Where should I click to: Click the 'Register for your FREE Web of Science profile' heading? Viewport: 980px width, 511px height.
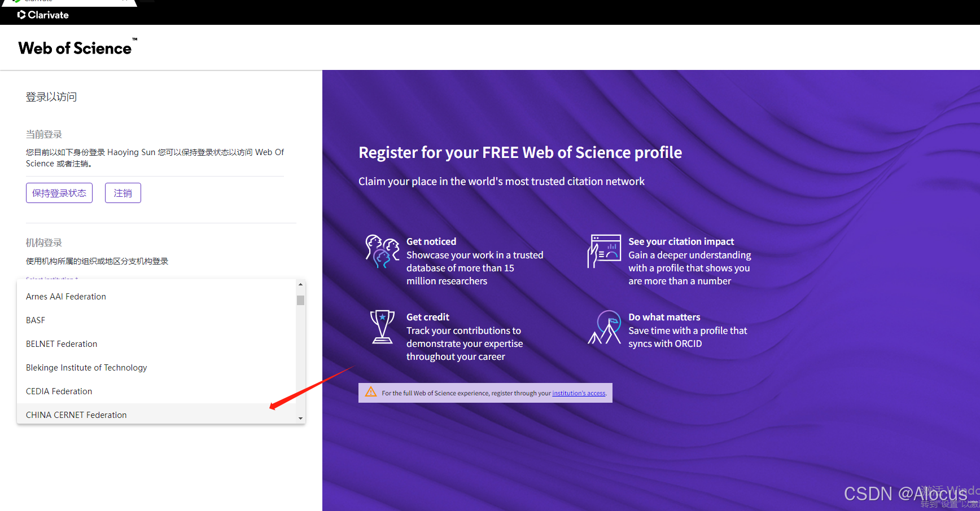point(520,152)
